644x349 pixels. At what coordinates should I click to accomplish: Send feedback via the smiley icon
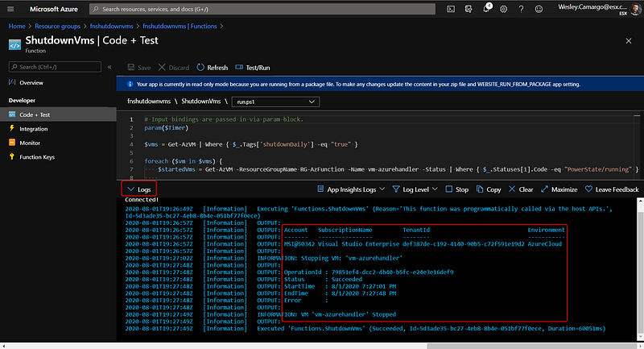[538, 9]
